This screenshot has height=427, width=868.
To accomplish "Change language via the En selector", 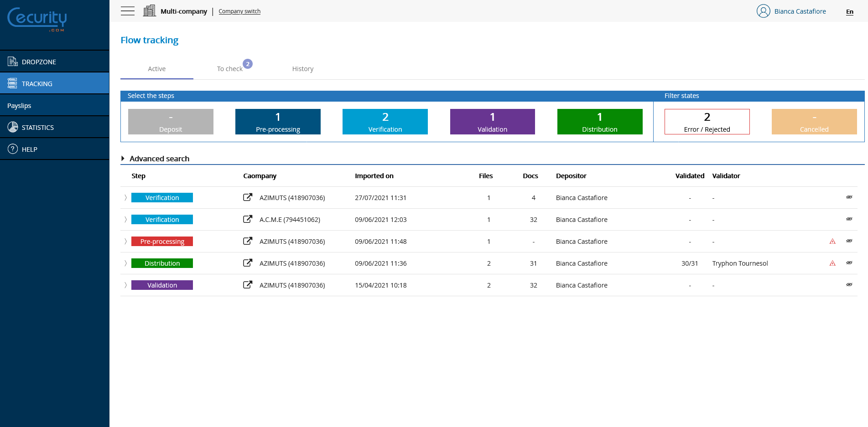I will pos(849,12).
